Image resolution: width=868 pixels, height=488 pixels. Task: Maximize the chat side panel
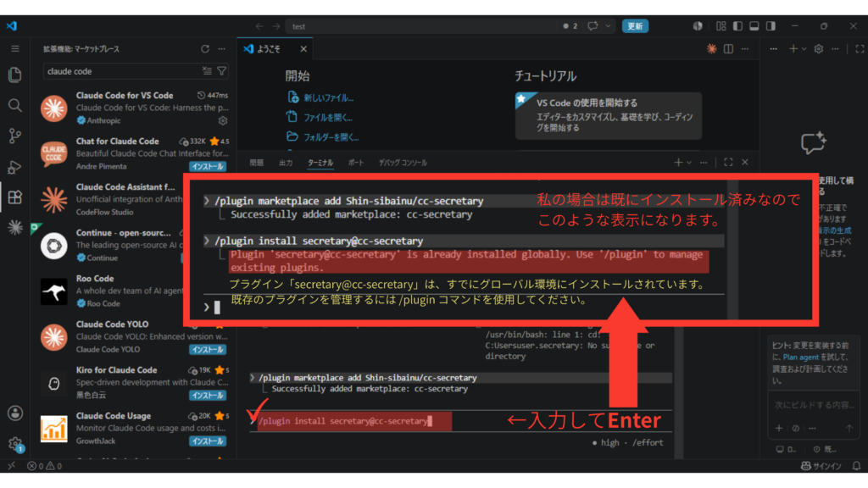860,48
